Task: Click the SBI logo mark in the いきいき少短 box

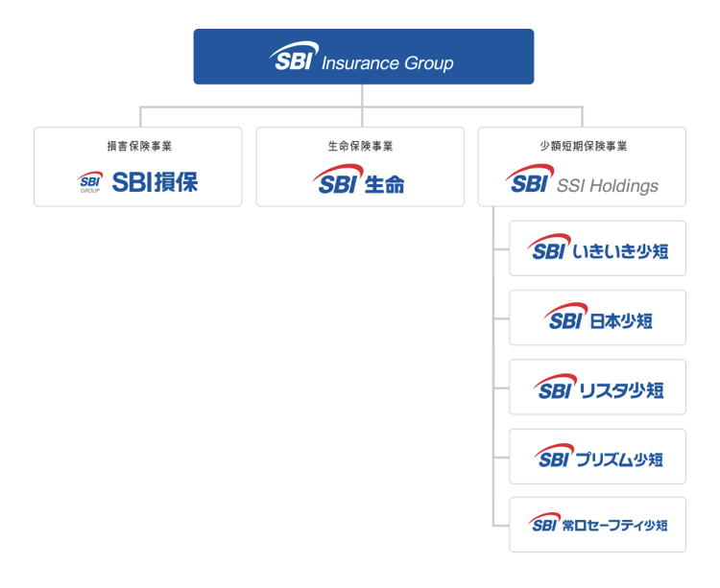Action: (548, 248)
